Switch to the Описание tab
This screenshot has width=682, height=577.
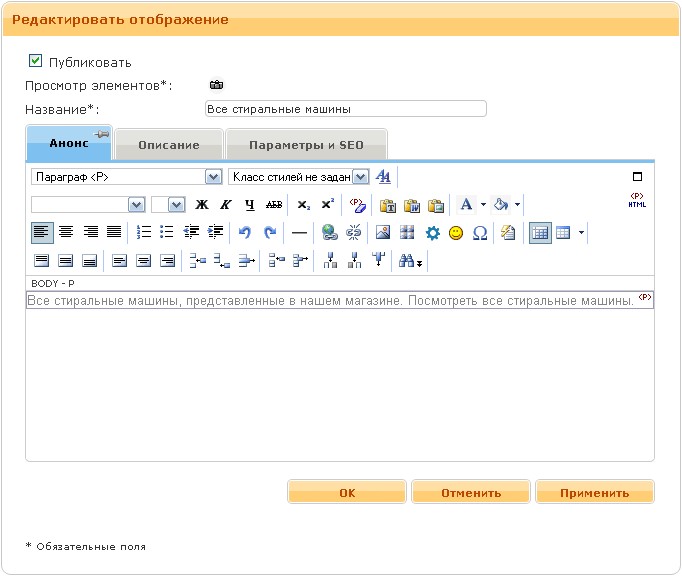tap(168, 145)
